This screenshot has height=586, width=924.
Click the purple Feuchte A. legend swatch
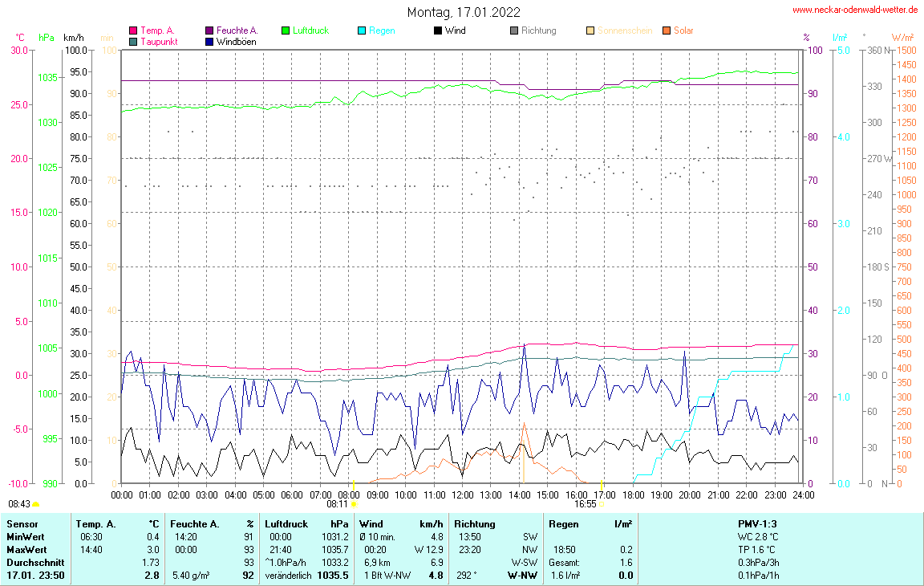click(x=209, y=31)
